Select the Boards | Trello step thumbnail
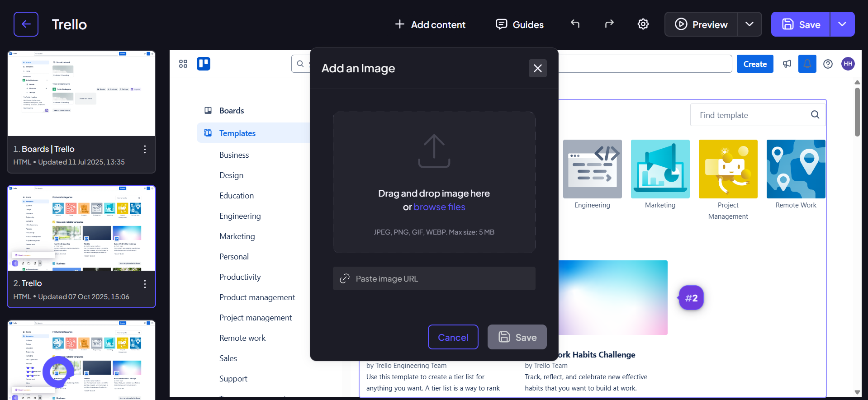The width and height of the screenshot is (868, 400). pos(81,94)
